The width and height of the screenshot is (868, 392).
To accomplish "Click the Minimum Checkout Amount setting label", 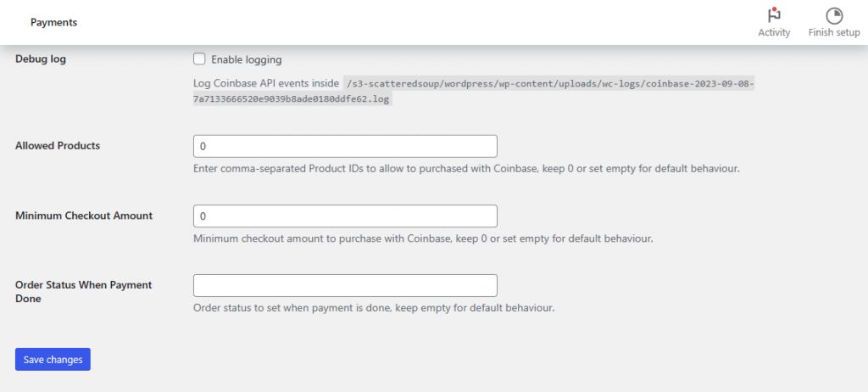I will (84, 216).
